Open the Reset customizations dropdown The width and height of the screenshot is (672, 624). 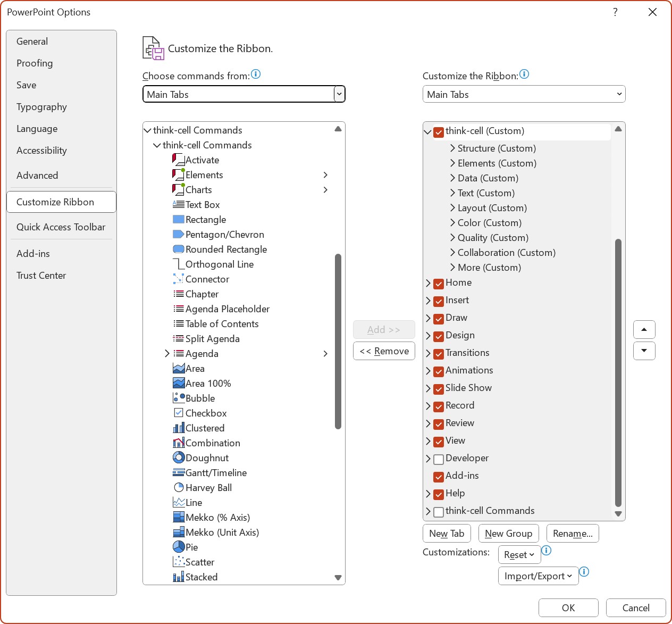[x=519, y=554]
